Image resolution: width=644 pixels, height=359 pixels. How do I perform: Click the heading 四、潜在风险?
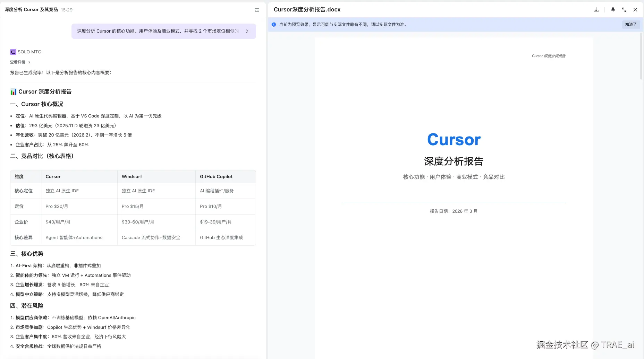click(x=27, y=306)
